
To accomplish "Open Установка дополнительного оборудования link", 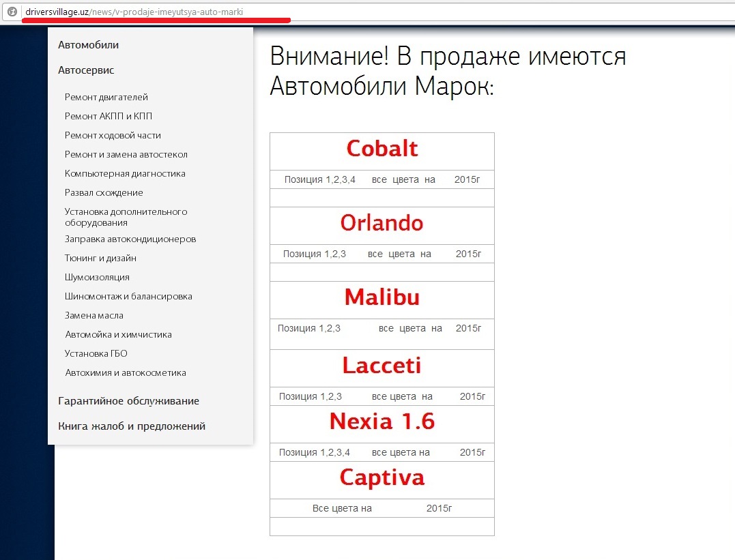I will coord(126,217).
